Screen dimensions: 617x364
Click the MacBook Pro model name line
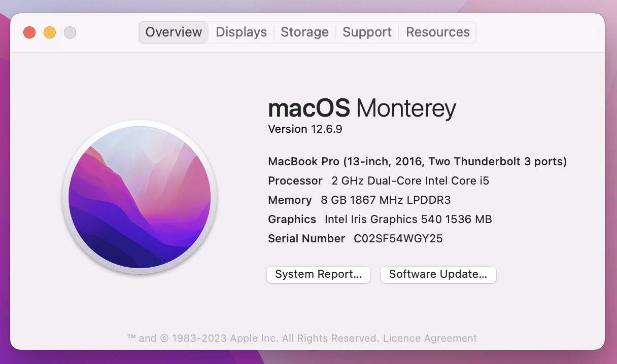pyautogui.click(x=417, y=162)
